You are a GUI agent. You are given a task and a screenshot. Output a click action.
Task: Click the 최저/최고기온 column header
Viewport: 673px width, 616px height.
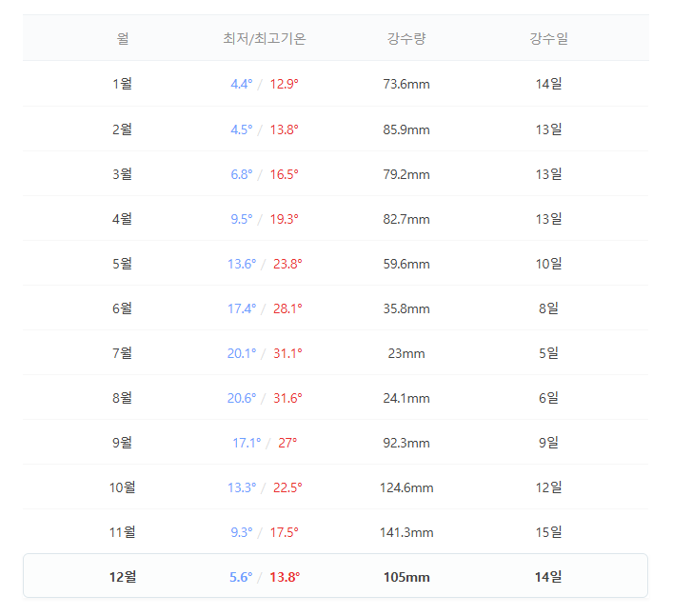click(265, 39)
